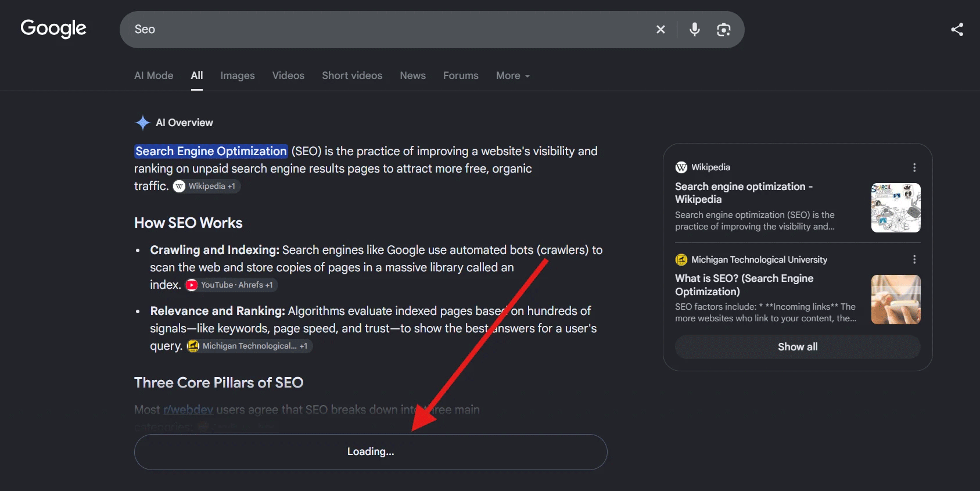
Task: Switch to the Images tab
Action: (x=238, y=76)
